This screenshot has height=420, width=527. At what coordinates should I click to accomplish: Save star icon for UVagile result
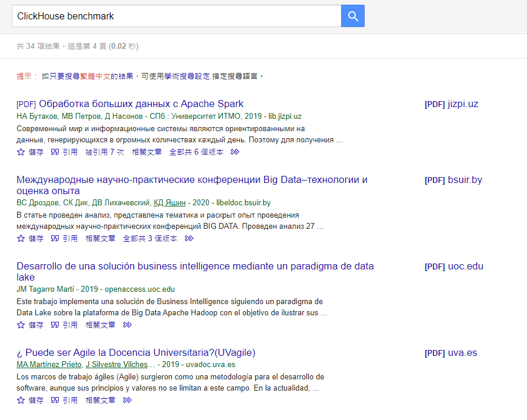(x=21, y=400)
